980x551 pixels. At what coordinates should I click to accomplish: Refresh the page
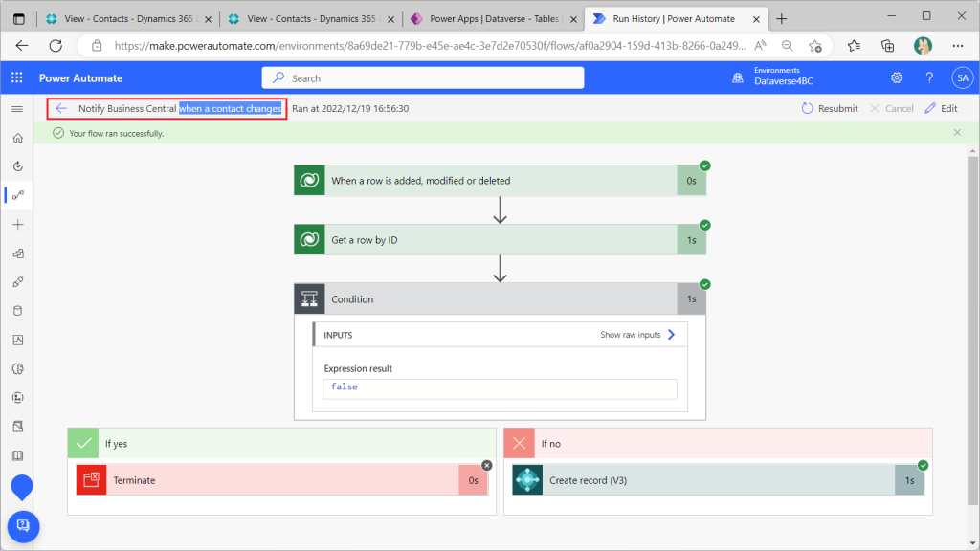click(56, 46)
